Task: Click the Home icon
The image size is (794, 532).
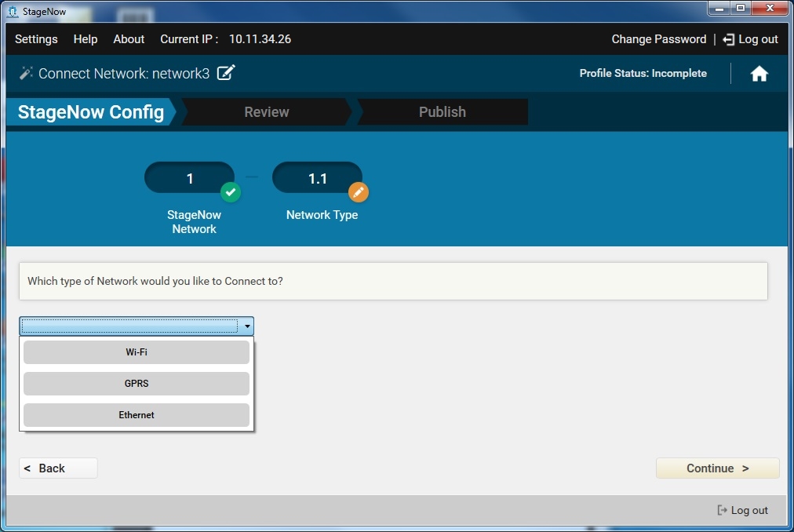Action: coord(759,74)
